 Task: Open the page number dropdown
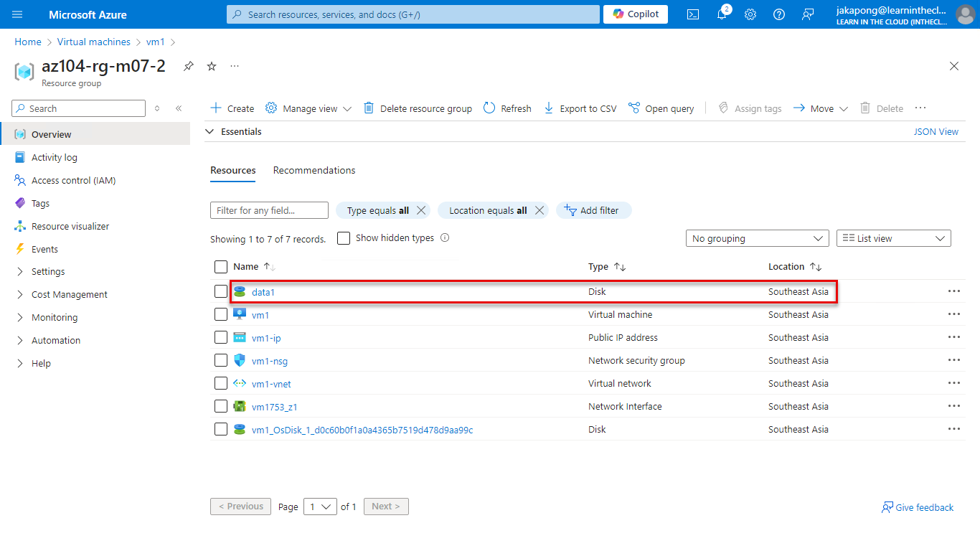coord(320,506)
